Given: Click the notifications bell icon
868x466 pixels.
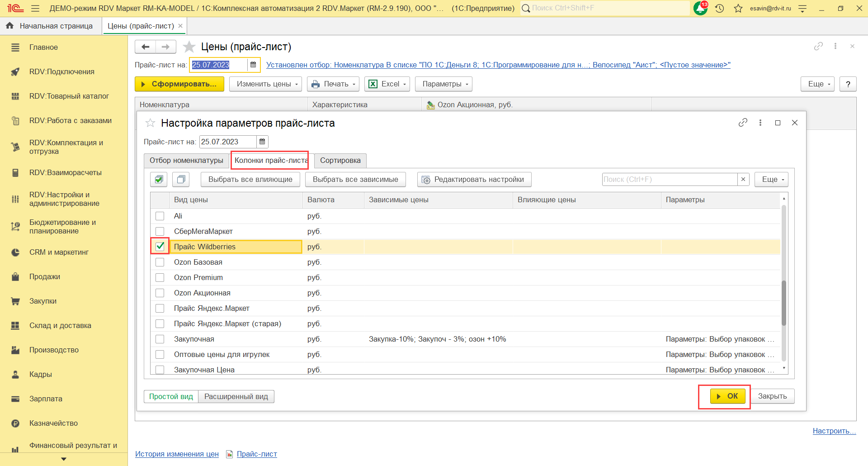Looking at the screenshot, I should coord(700,8).
